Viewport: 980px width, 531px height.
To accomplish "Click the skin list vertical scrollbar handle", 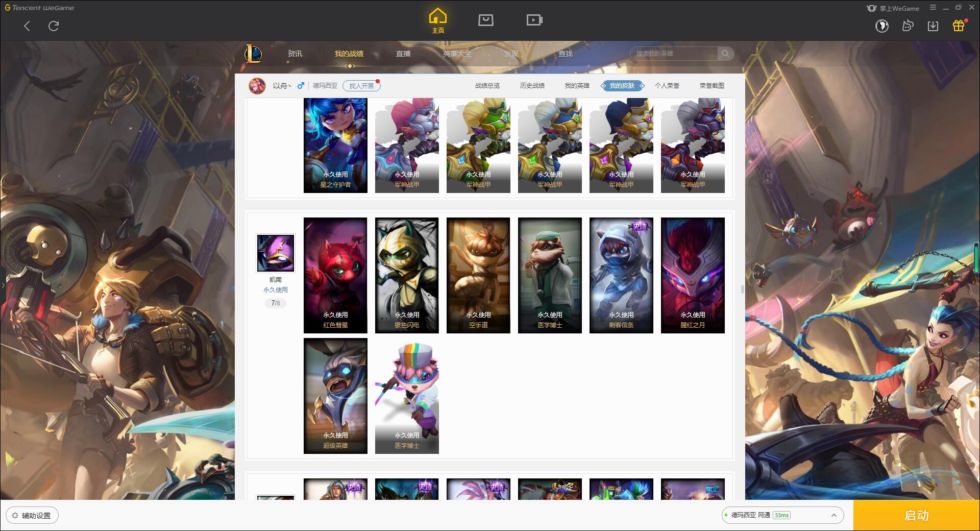I will tap(742, 289).
